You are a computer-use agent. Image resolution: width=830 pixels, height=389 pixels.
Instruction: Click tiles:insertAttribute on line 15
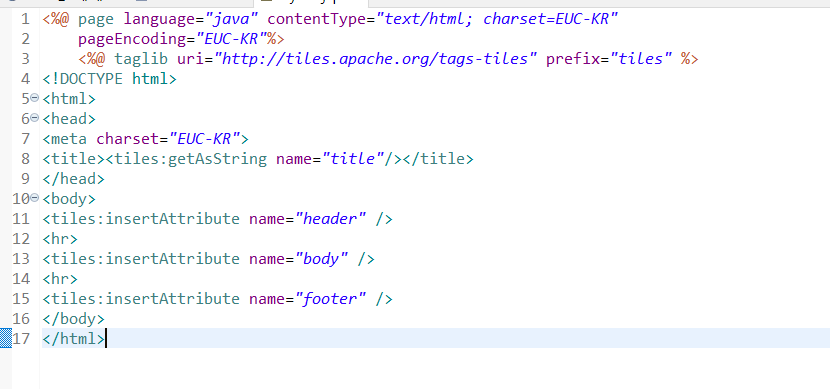point(146,298)
